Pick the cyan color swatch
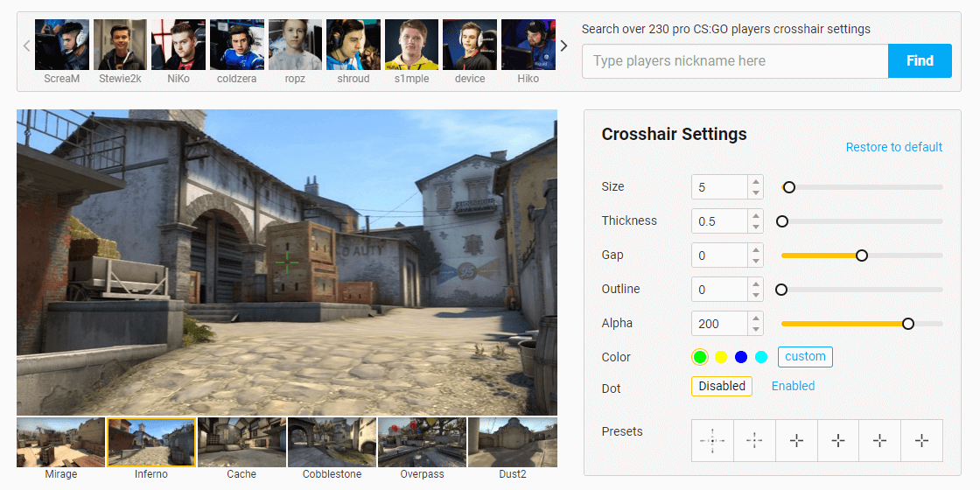980x490 pixels. coord(761,357)
